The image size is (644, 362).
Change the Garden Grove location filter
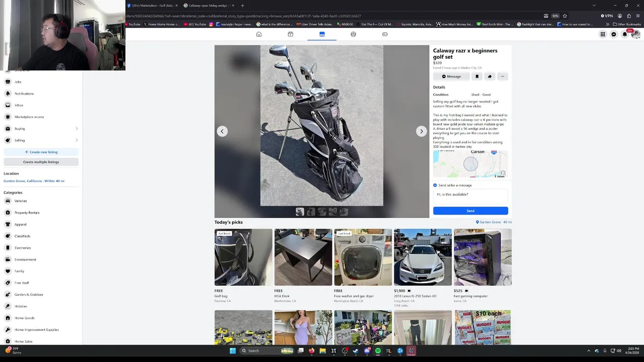[34, 181]
